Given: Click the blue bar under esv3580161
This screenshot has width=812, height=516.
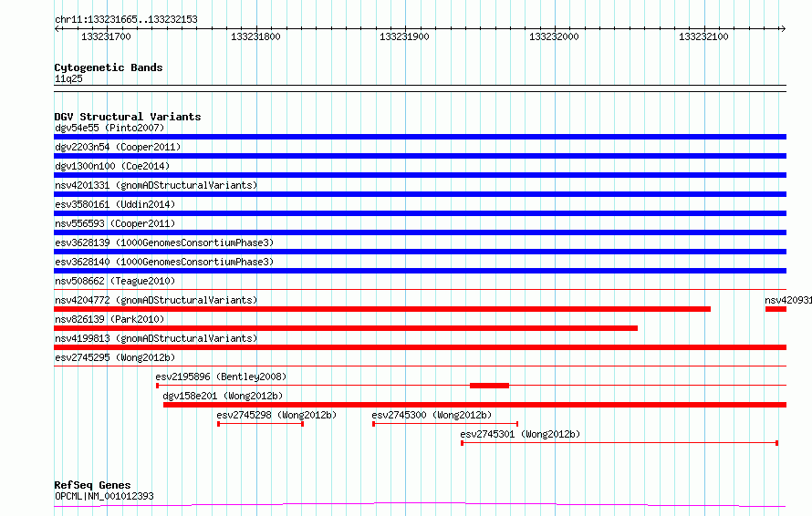Looking at the screenshot, I should coord(420,213).
